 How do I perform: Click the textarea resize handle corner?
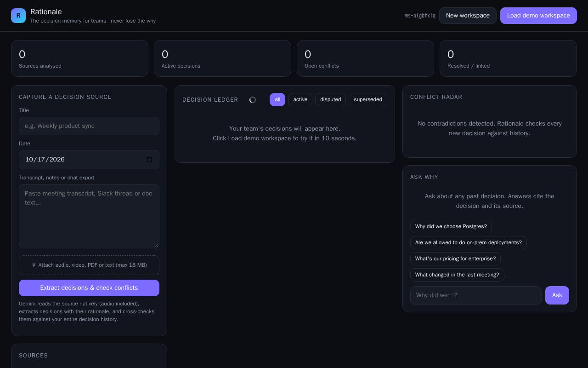156,245
